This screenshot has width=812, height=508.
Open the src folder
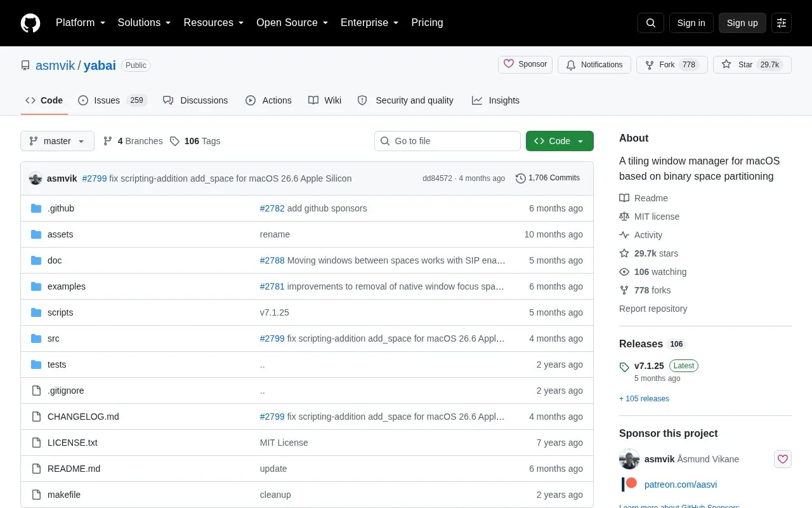click(53, 338)
